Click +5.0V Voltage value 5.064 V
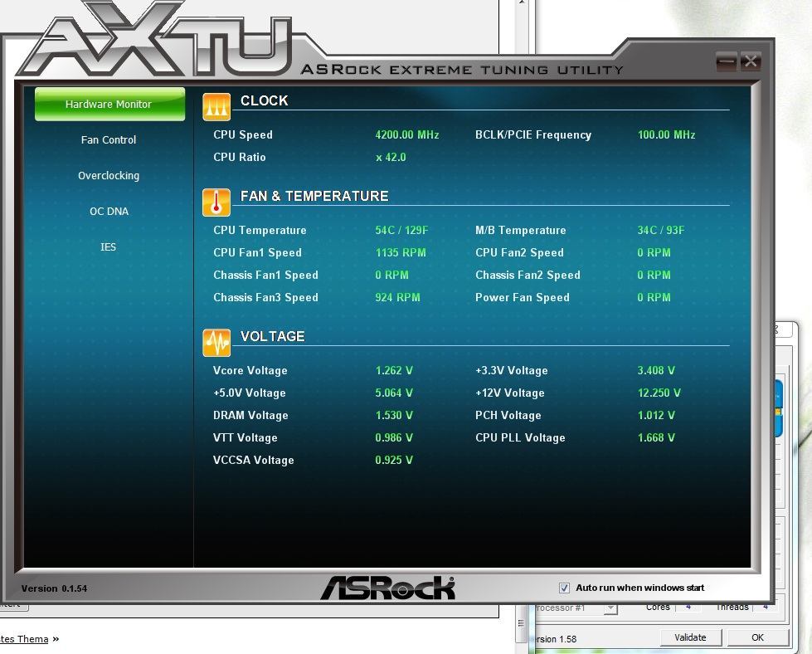This screenshot has height=654, width=812. tap(394, 393)
